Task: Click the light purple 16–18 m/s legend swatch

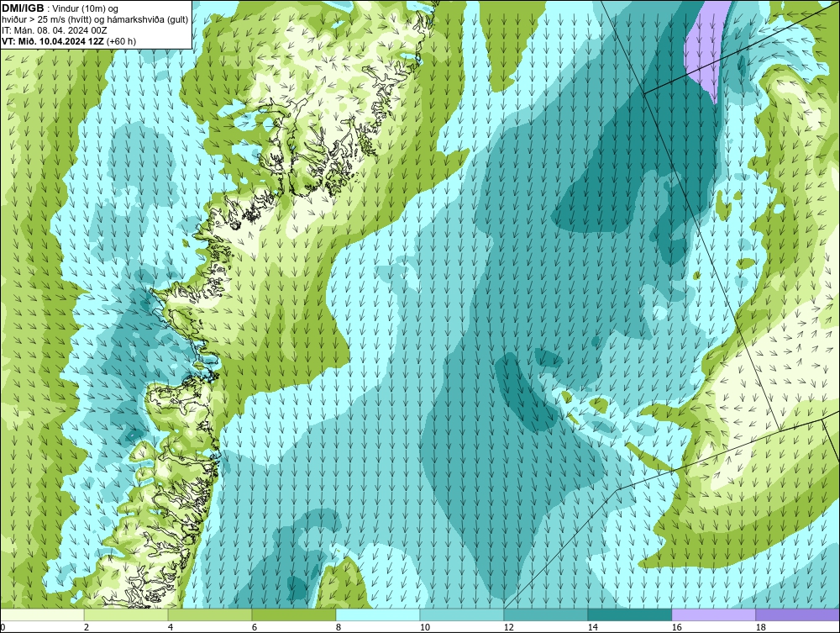Action: pyautogui.click(x=713, y=615)
